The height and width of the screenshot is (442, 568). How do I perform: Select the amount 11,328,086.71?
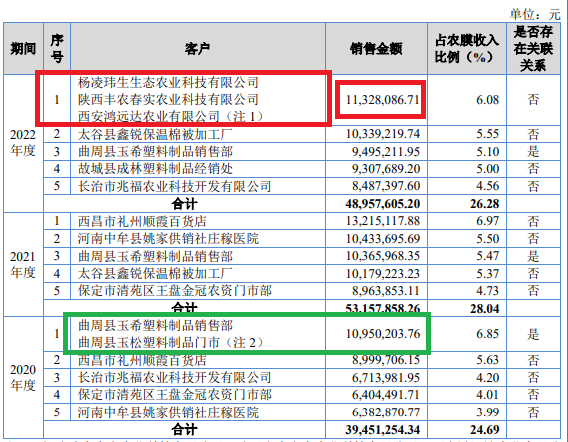pos(383,99)
